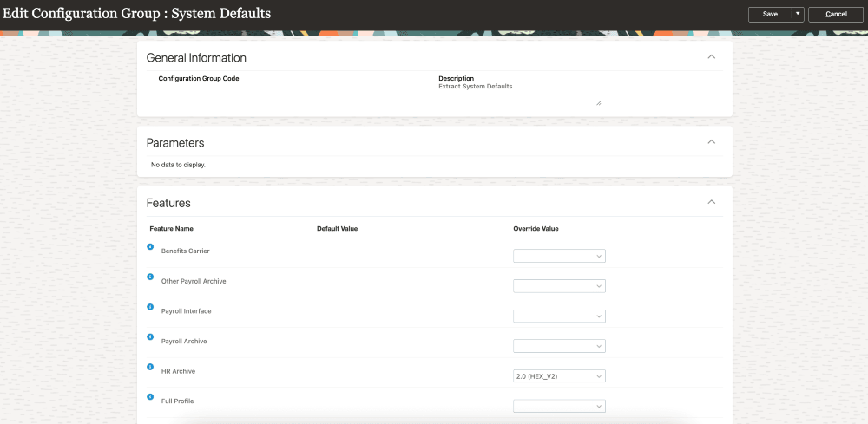The height and width of the screenshot is (424, 868).
Task: Collapse the General Information section
Action: 712,57
